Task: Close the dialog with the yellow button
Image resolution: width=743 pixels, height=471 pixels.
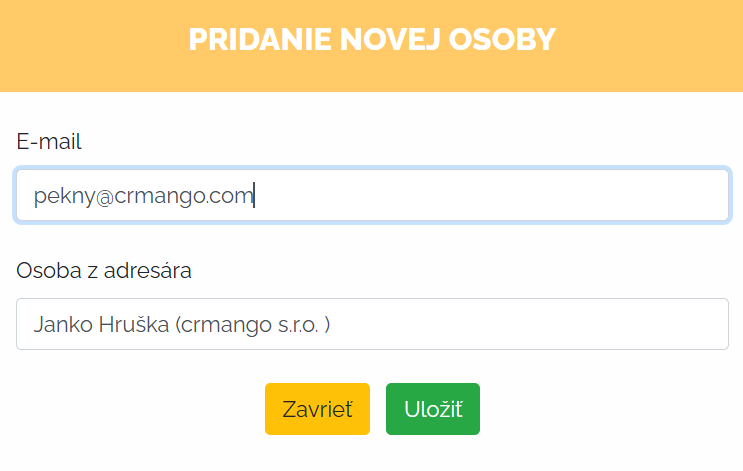Action: coord(317,409)
